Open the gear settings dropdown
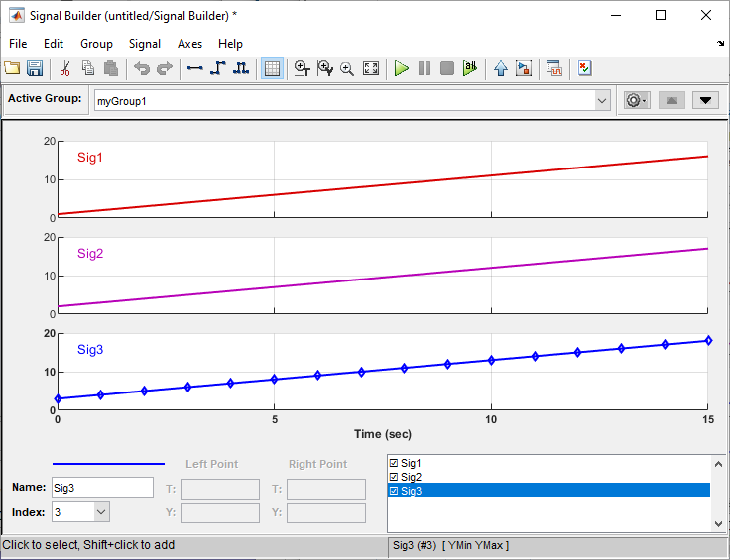This screenshot has height=560, width=730. coord(636,100)
